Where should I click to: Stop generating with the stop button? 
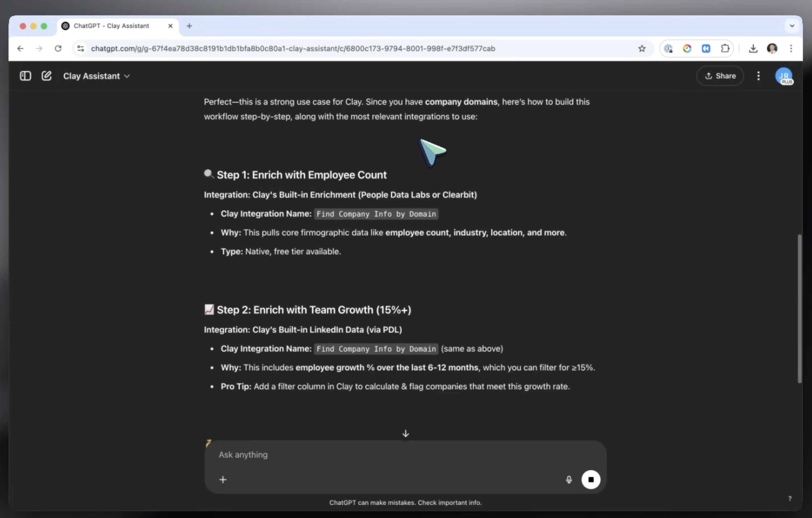click(591, 480)
